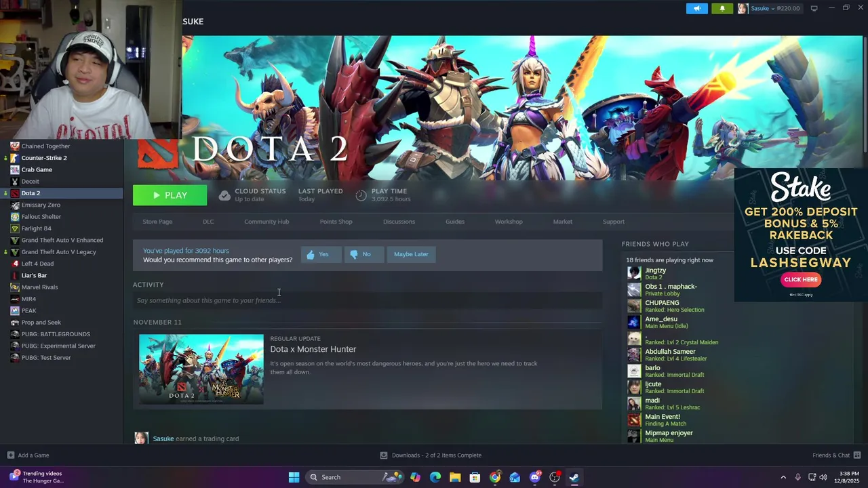Open the Support tab
The height and width of the screenshot is (488, 868).
coord(614,222)
